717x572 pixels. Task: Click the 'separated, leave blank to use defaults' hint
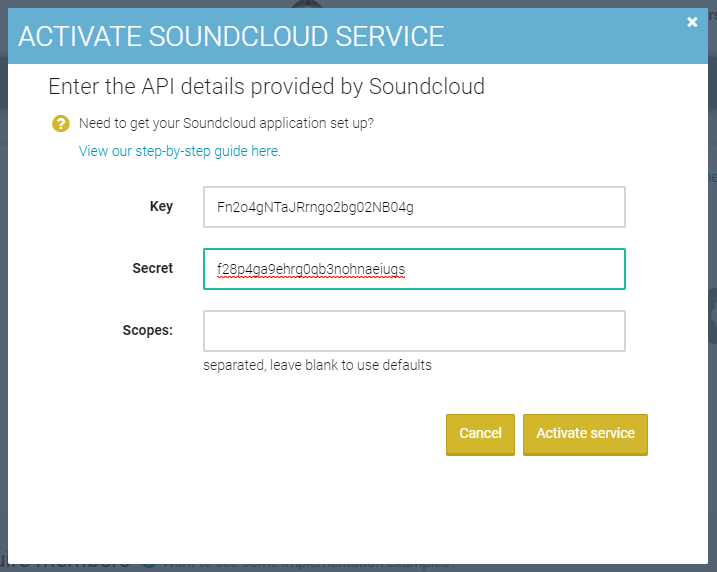tap(317, 365)
